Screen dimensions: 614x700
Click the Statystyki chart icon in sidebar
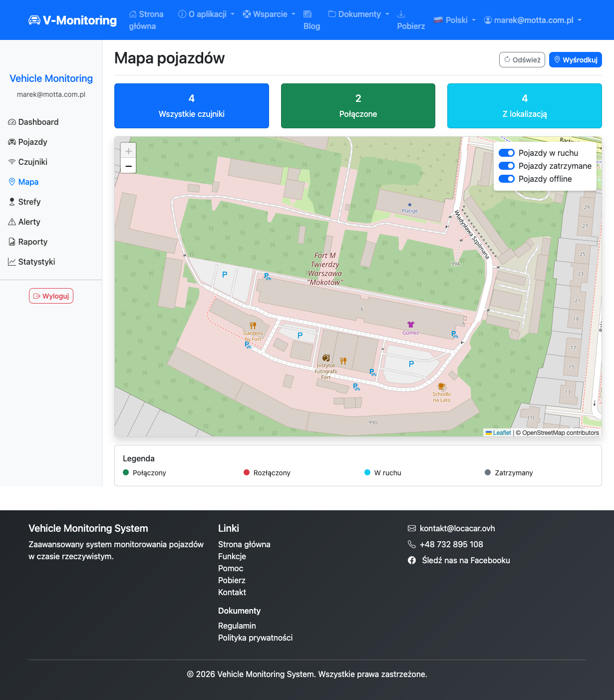(12, 262)
